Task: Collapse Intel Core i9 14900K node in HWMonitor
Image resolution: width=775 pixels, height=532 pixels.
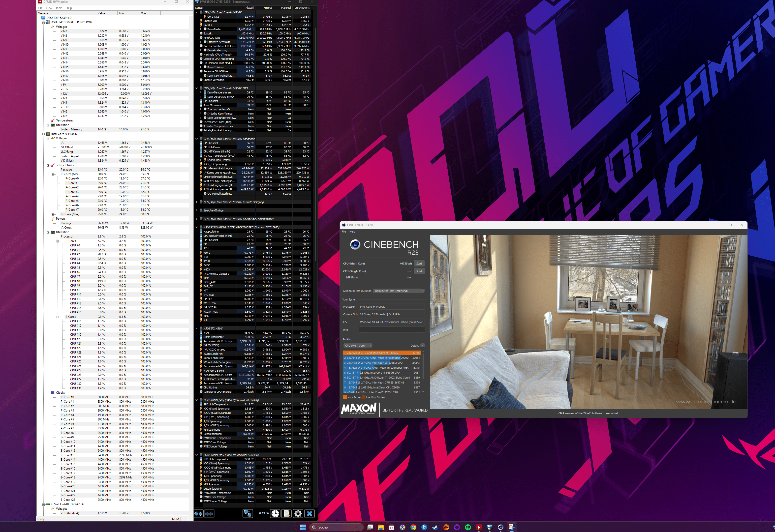Action: point(44,134)
